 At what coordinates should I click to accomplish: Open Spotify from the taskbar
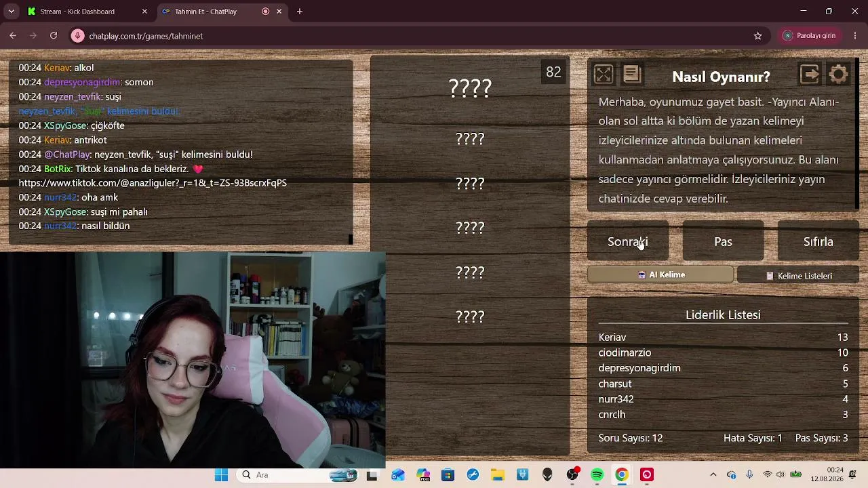tap(597, 475)
